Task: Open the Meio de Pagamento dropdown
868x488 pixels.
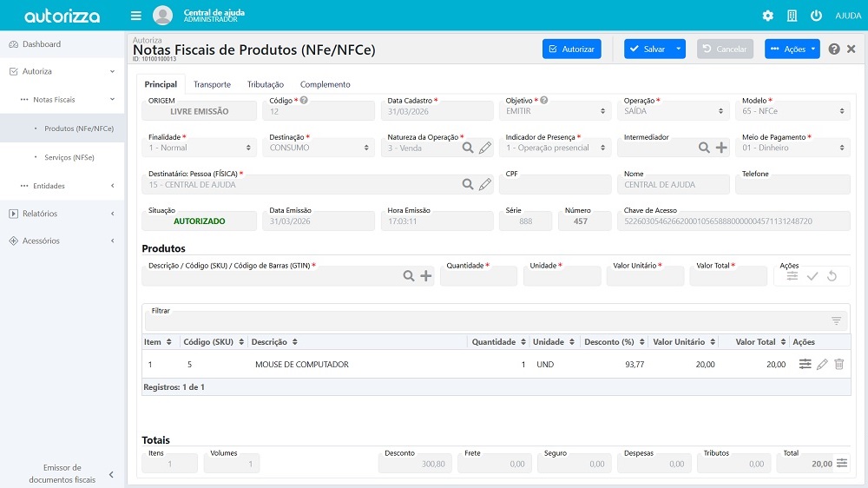Action: [x=795, y=148]
